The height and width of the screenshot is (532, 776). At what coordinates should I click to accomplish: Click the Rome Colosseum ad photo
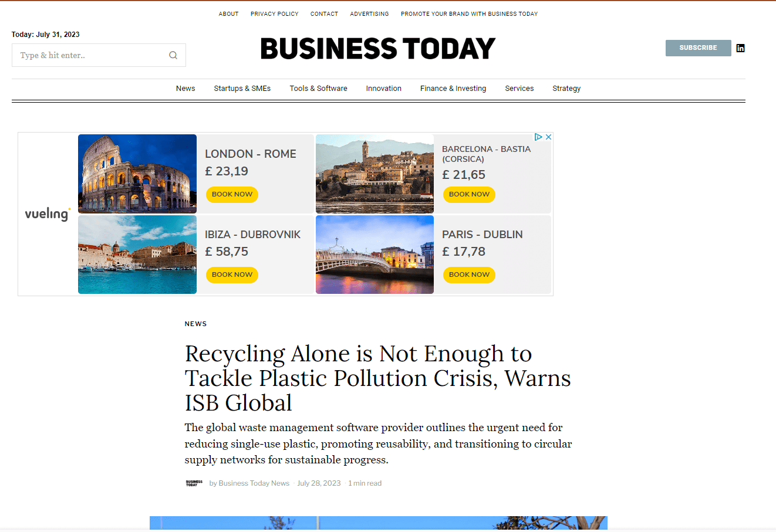pos(137,174)
